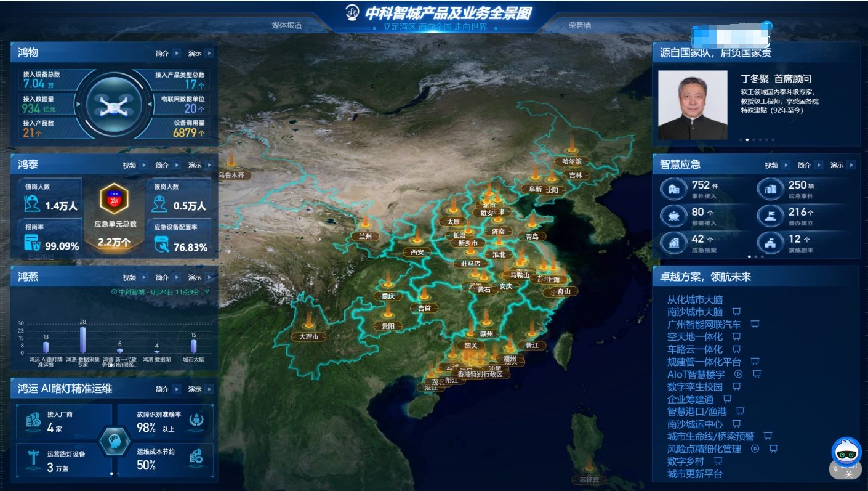The image size is (868, 491).
Task: Click the robot assistant avatar icon
Action: pyautogui.click(x=846, y=452)
